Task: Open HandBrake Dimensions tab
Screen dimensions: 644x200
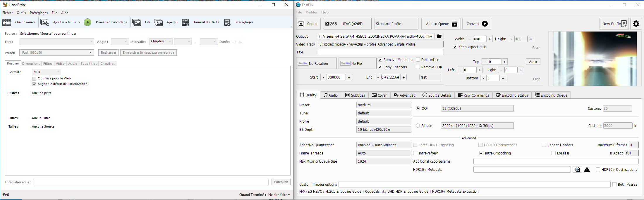Action: (x=31, y=64)
